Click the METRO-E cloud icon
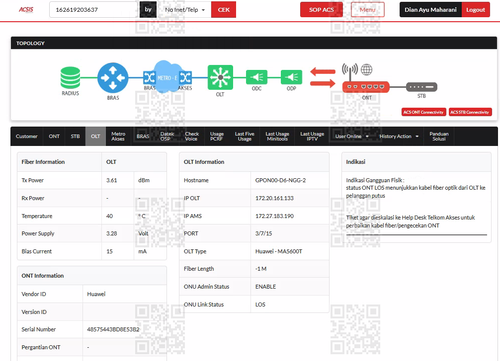The width and height of the screenshot is (500, 361). (167, 77)
